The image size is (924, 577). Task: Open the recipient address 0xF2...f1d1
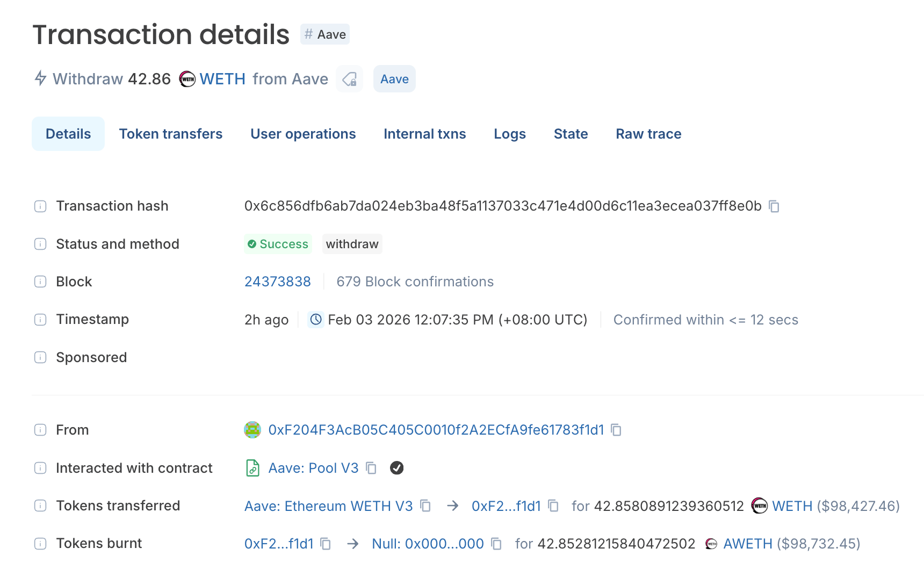(506, 506)
